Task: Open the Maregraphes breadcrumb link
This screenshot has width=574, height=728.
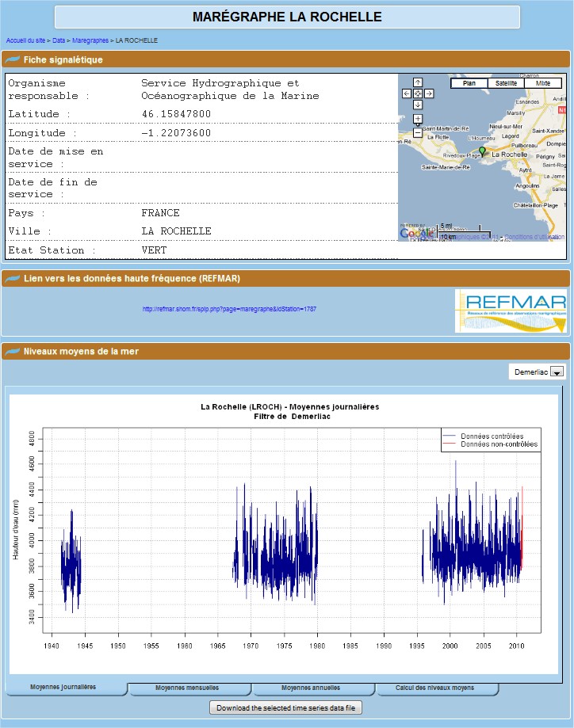Action: click(90, 40)
